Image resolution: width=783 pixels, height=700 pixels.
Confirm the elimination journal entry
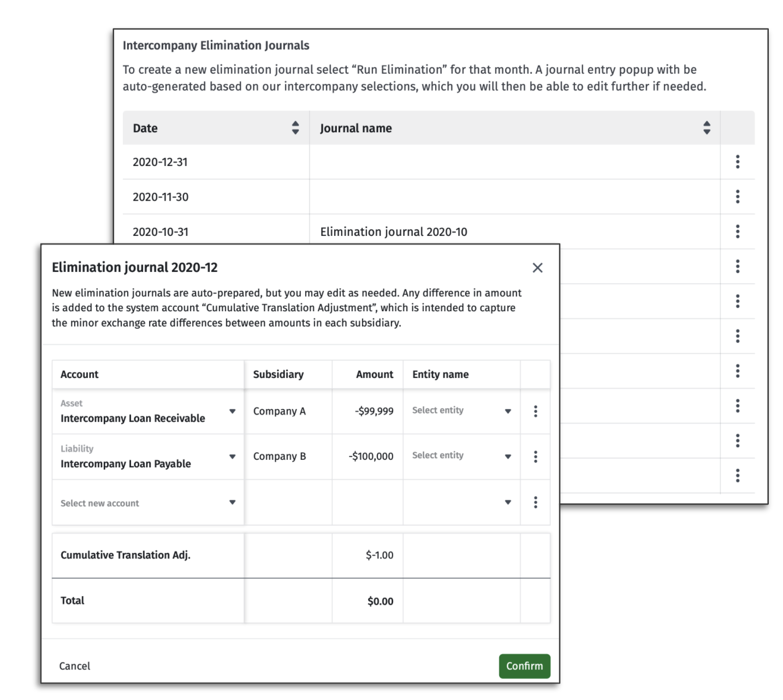click(524, 666)
